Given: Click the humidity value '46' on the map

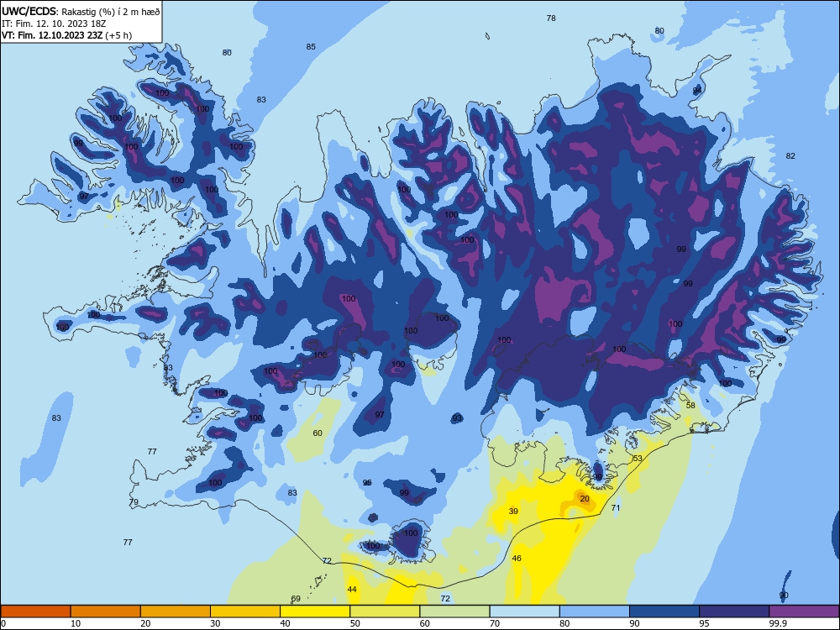Looking at the screenshot, I should coord(517,559).
